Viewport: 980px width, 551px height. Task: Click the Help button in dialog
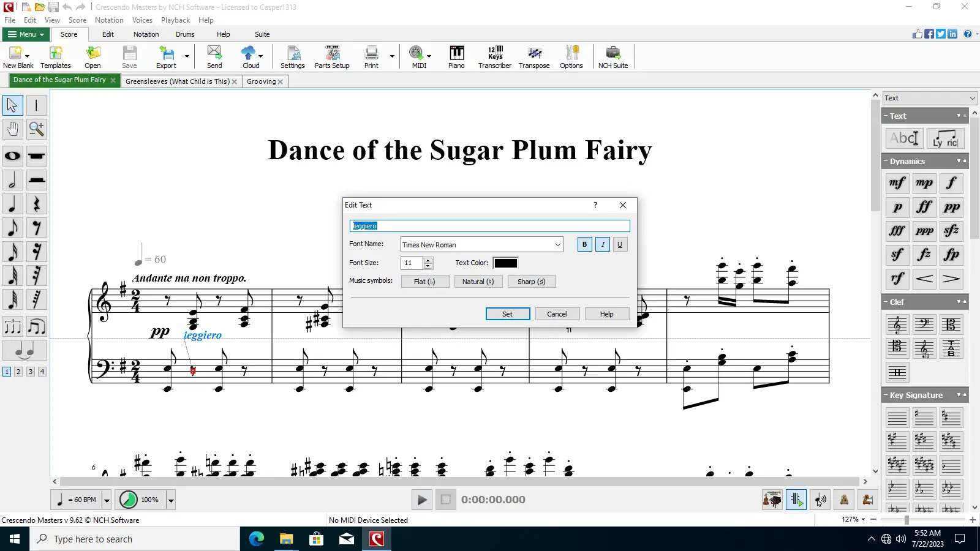[x=607, y=314]
